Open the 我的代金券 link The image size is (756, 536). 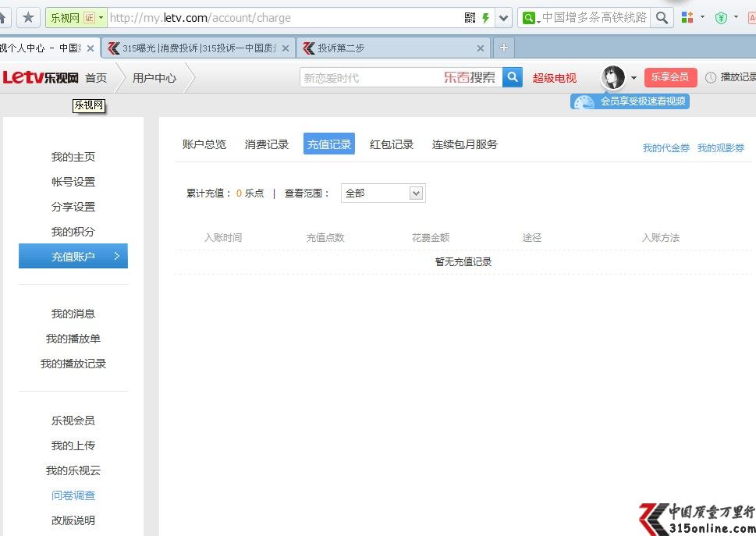(x=665, y=147)
